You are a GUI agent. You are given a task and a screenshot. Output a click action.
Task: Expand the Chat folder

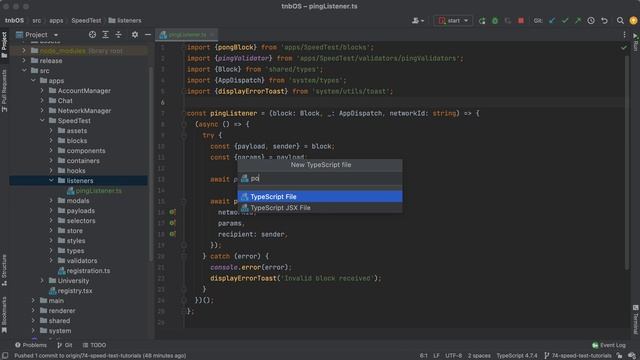[x=42, y=100]
